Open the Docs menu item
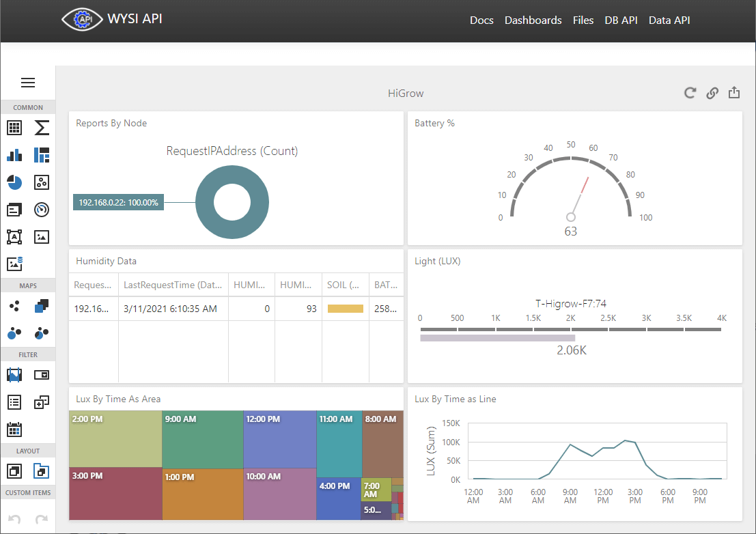 [x=481, y=20]
